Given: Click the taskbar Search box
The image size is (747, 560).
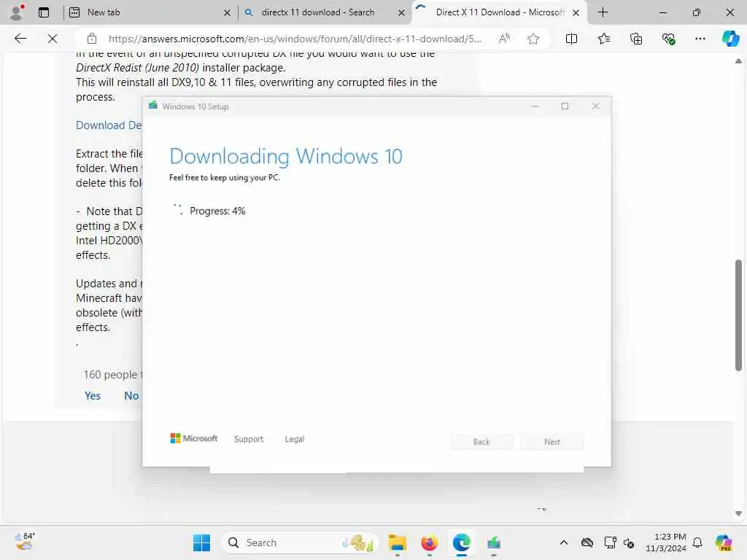Looking at the screenshot, I should (x=300, y=542).
